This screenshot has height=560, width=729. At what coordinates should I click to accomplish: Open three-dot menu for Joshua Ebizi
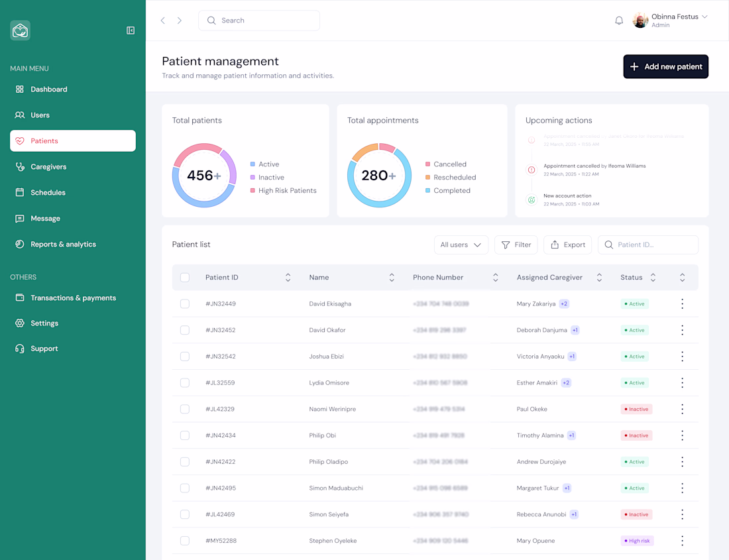(683, 357)
